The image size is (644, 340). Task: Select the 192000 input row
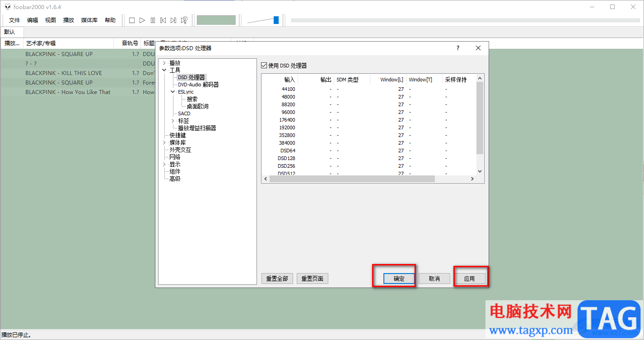point(369,127)
